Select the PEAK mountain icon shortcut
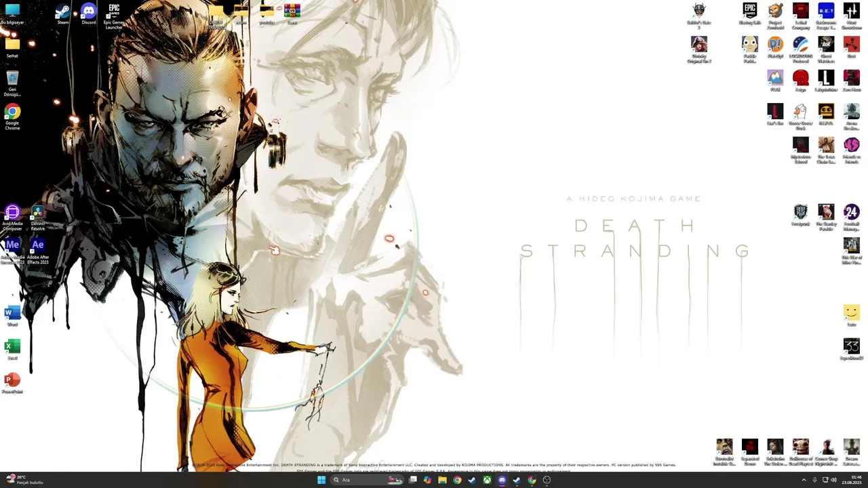This screenshot has height=488, width=868. [775, 81]
